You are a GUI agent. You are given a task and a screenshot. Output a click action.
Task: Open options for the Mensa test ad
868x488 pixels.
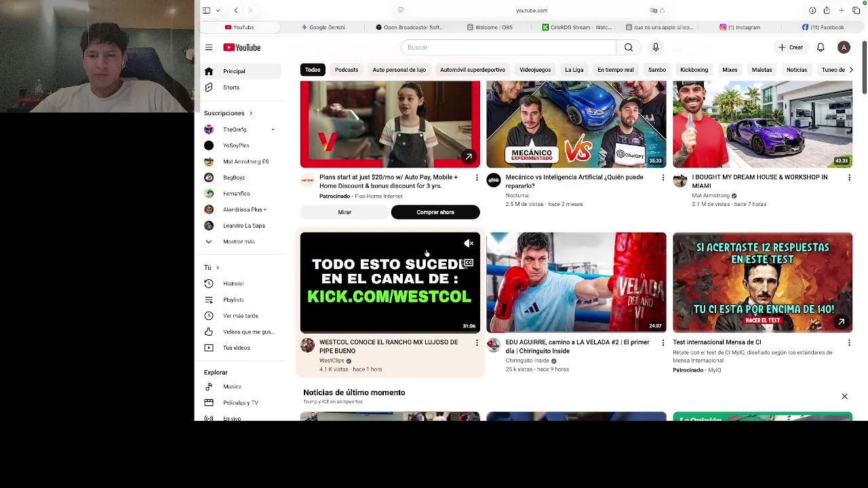click(x=849, y=344)
